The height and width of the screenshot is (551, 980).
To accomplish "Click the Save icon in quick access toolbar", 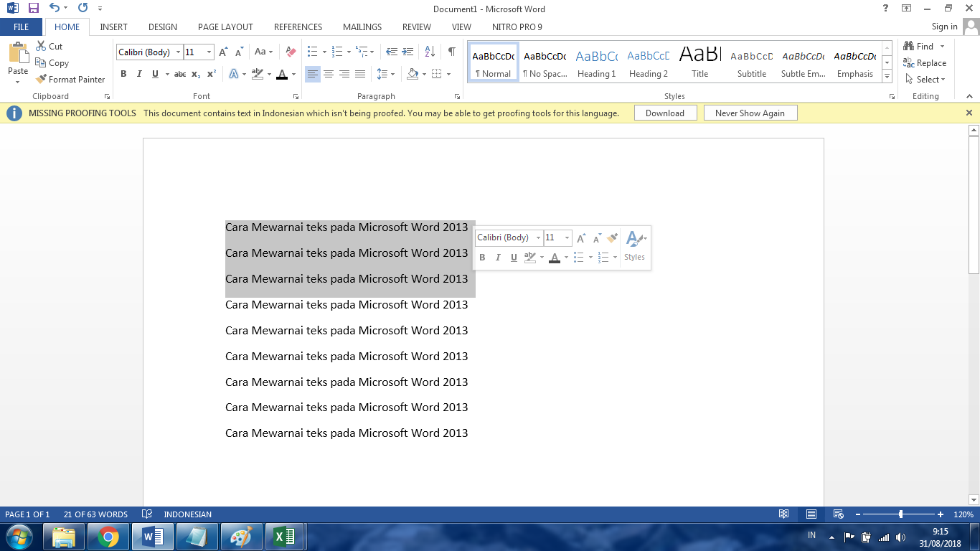I will (33, 9).
